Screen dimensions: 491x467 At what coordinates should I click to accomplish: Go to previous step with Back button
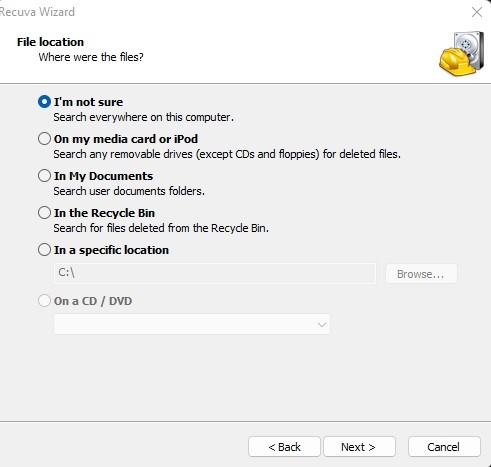[x=284, y=447]
